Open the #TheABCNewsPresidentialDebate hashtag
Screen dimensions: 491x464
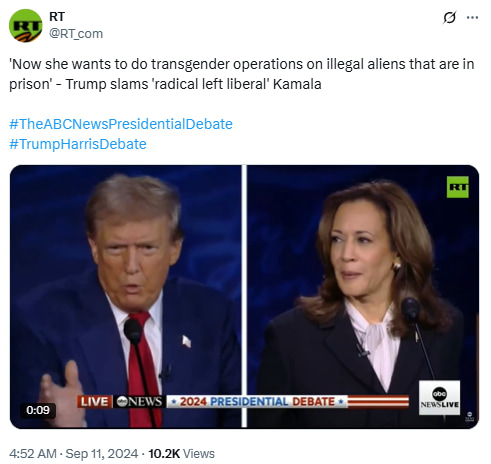pyautogui.click(x=121, y=124)
